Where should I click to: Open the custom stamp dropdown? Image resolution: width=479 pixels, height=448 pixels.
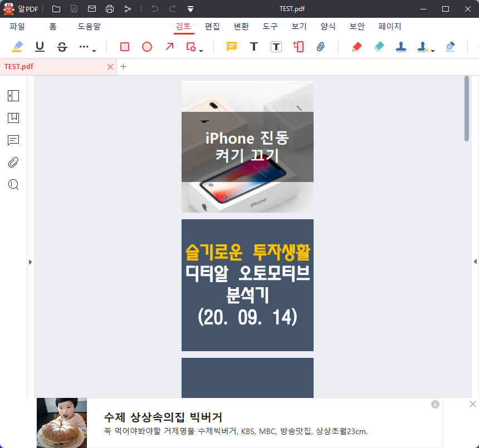tap(433, 51)
